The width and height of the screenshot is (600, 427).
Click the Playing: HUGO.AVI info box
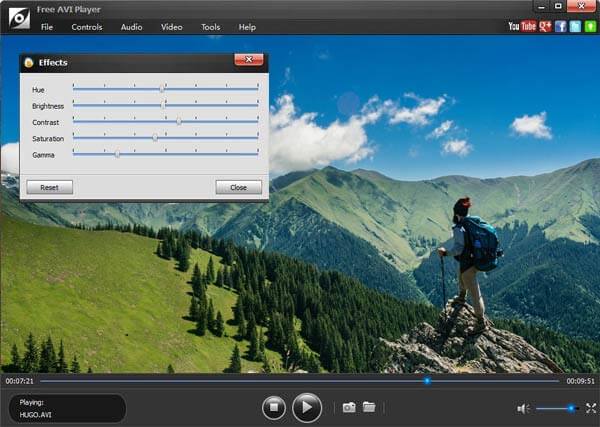(67, 408)
